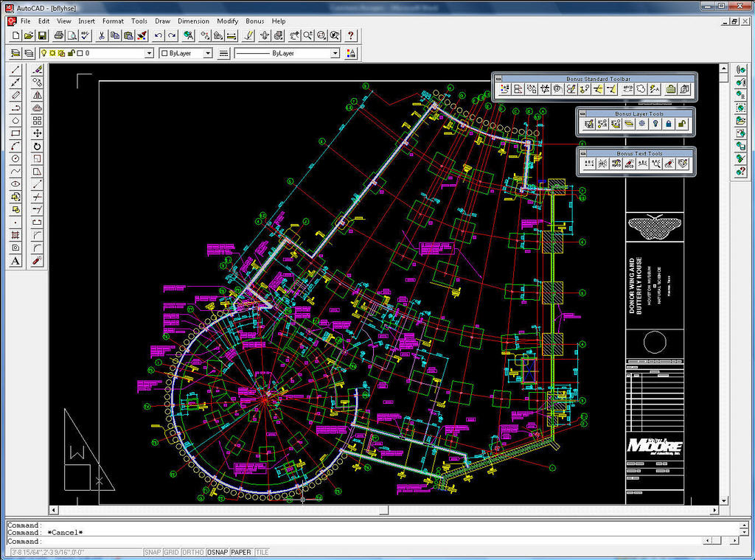The width and height of the screenshot is (755, 560).
Task: Open the Format menu
Action: coord(113,21)
